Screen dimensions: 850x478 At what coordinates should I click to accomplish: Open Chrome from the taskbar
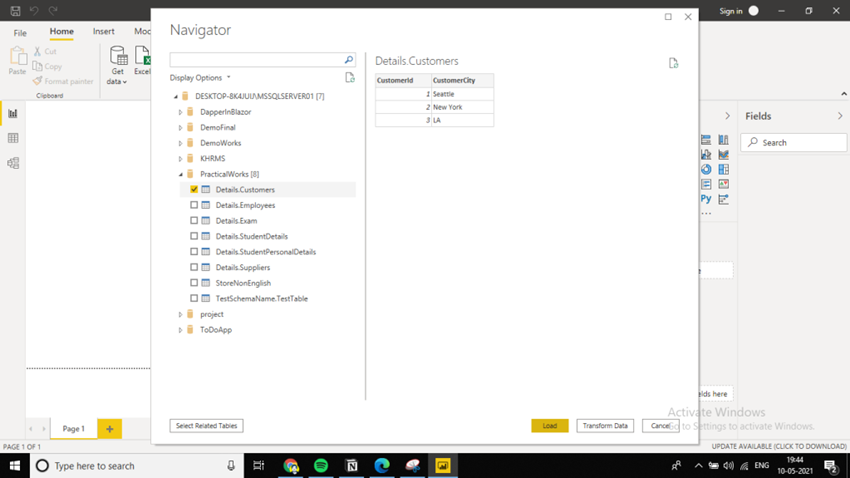(291, 466)
